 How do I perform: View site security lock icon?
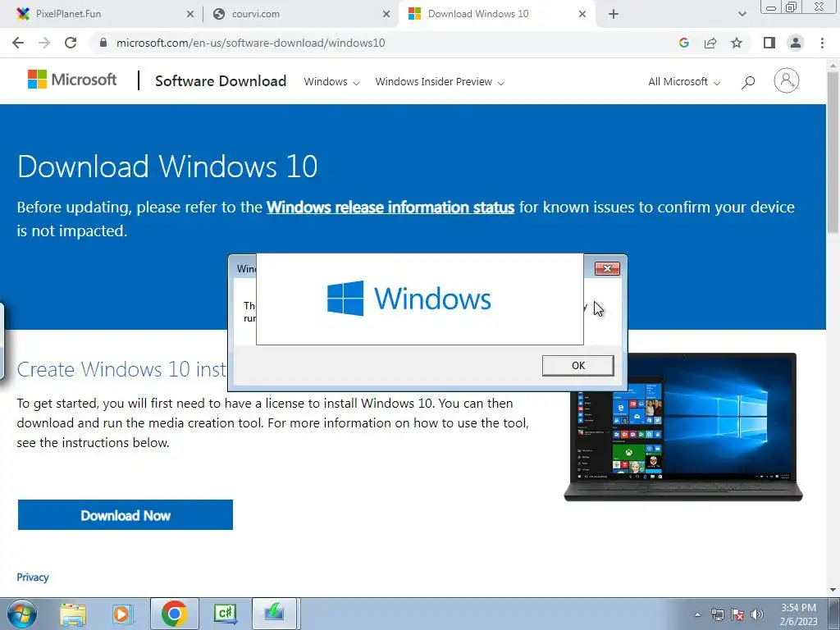coord(103,43)
